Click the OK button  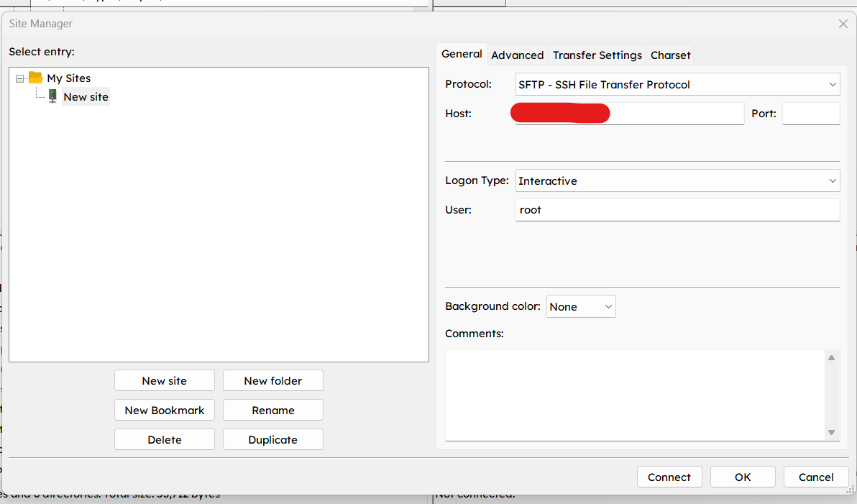point(743,477)
